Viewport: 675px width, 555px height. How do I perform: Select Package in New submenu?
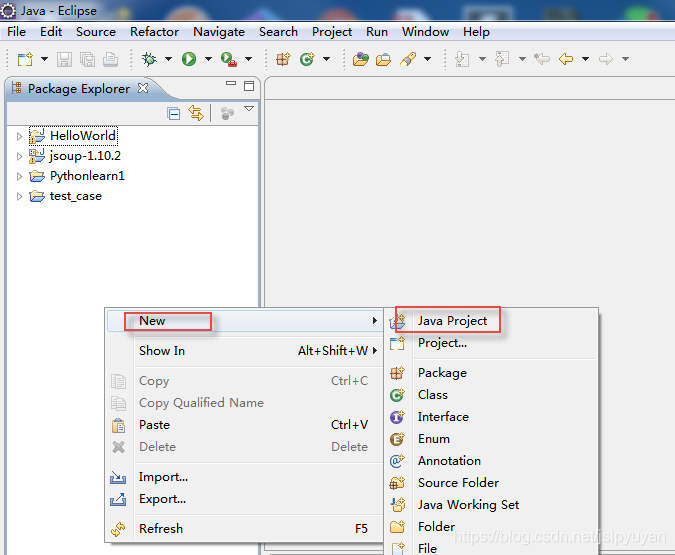491,373
